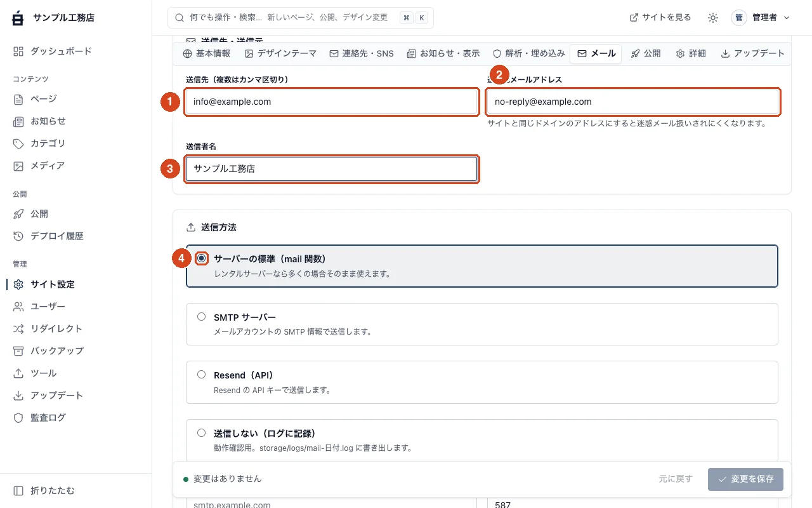Switch to デザインテーマ tab
The width and height of the screenshot is (812, 508).
click(x=281, y=53)
